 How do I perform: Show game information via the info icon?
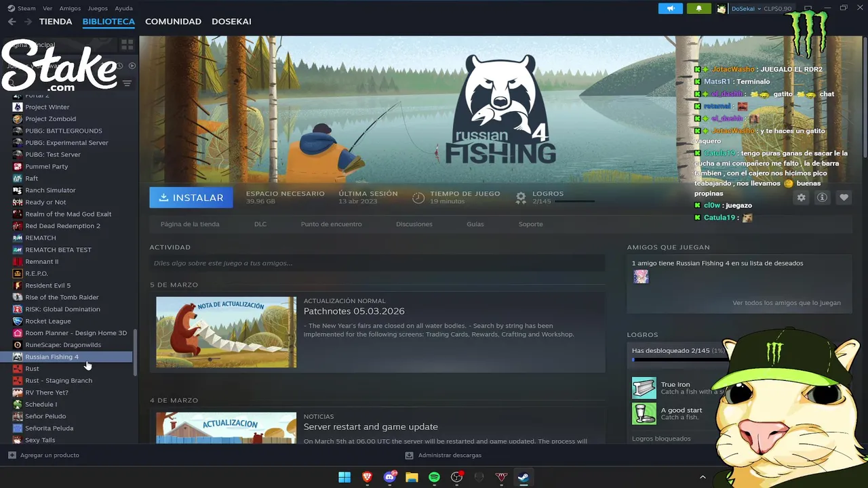pyautogui.click(x=823, y=197)
